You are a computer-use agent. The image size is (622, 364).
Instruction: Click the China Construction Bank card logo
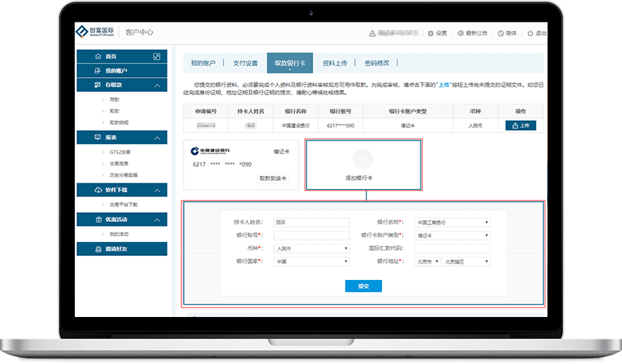[210, 150]
